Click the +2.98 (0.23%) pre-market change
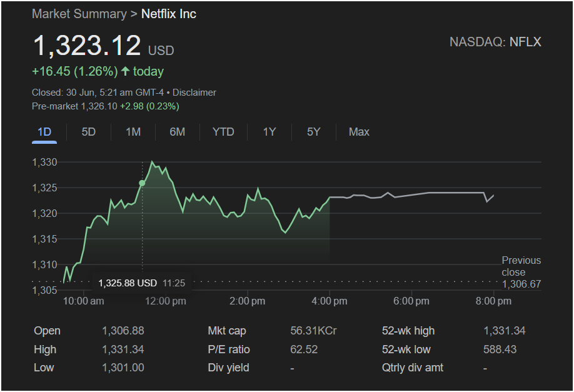This screenshot has width=574, height=392. (149, 106)
